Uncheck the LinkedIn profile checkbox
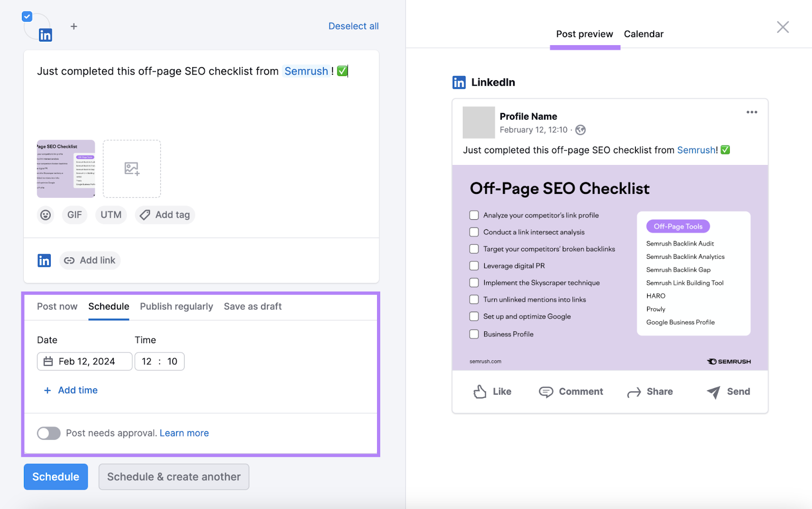Image resolution: width=812 pixels, height=509 pixels. pyautogui.click(x=26, y=16)
